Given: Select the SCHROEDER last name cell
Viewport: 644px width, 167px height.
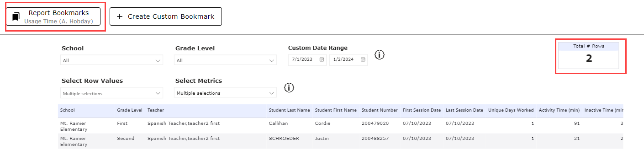Looking at the screenshot, I should click(284, 139).
